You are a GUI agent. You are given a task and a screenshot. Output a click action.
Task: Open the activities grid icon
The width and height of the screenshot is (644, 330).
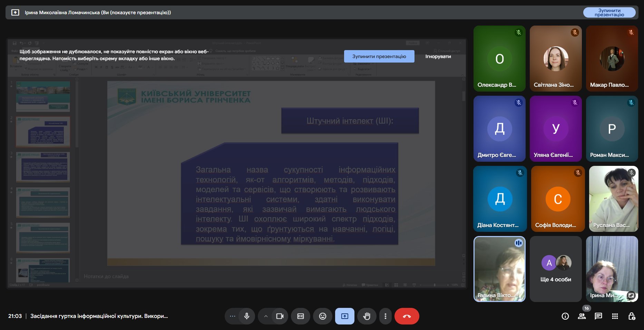tap(615, 316)
